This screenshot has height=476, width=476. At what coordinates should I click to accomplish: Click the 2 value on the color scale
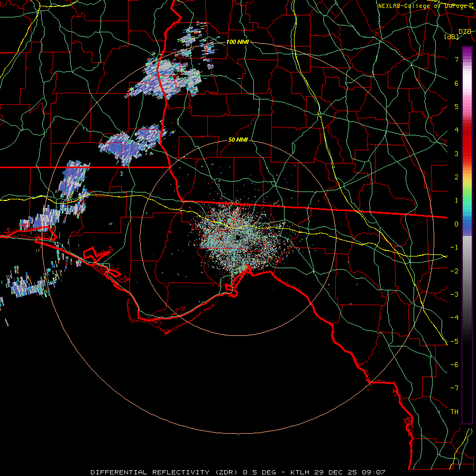tap(456, 177)
